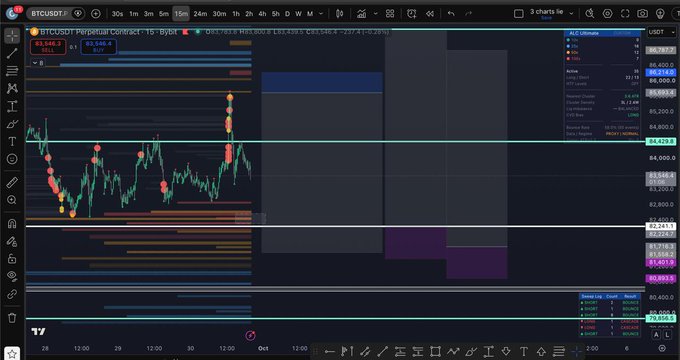Open BTCUSDT.P symbol search

(x=49, y=14)
